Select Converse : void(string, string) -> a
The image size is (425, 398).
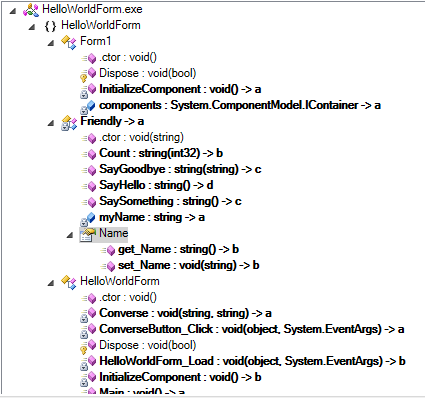(x=185, y=313)
